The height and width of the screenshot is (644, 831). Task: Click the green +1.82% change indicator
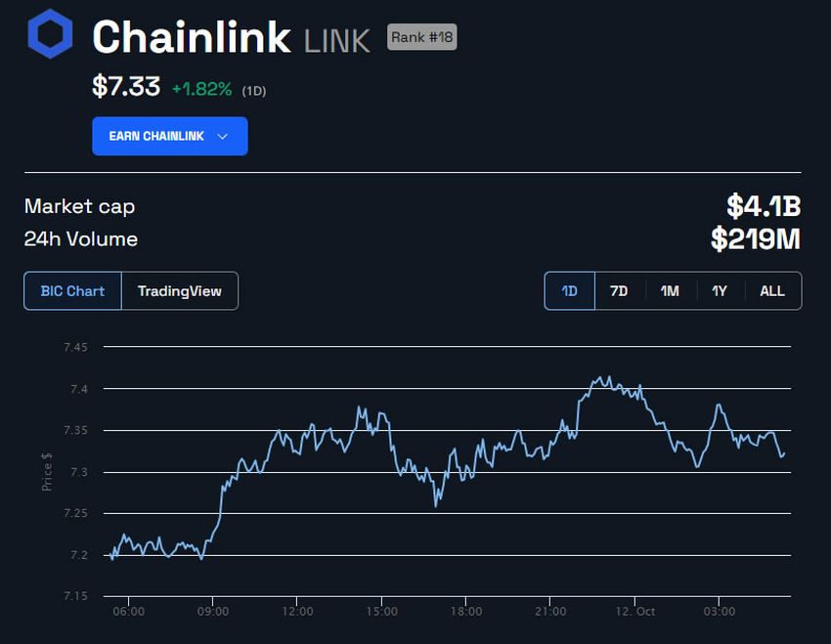201,87
